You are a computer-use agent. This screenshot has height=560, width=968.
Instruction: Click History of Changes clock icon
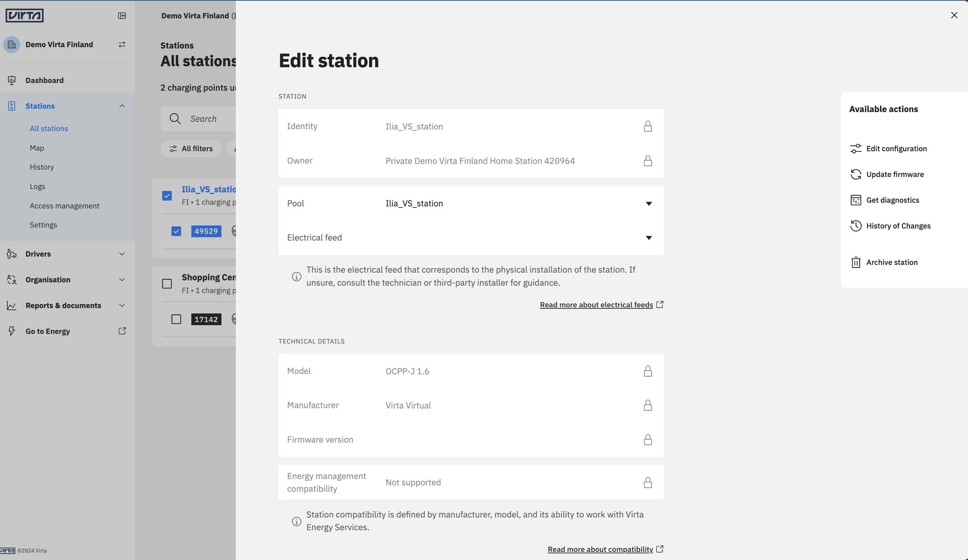pos(856,226)
